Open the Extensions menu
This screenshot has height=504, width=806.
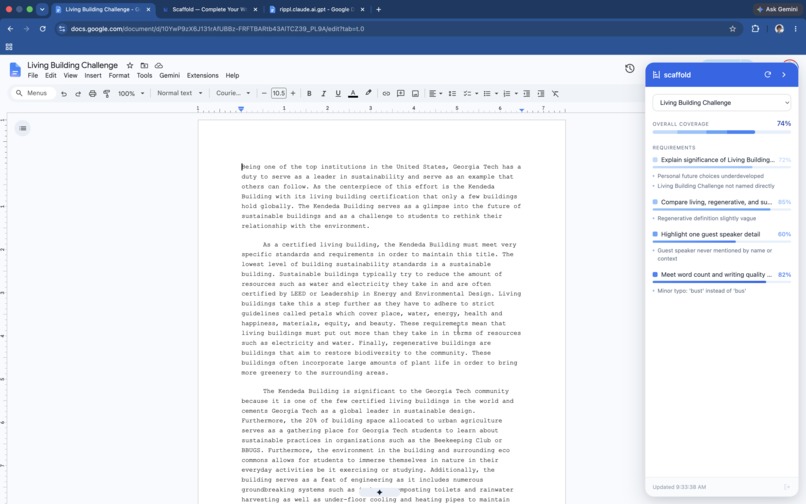(x=203, y=76)
